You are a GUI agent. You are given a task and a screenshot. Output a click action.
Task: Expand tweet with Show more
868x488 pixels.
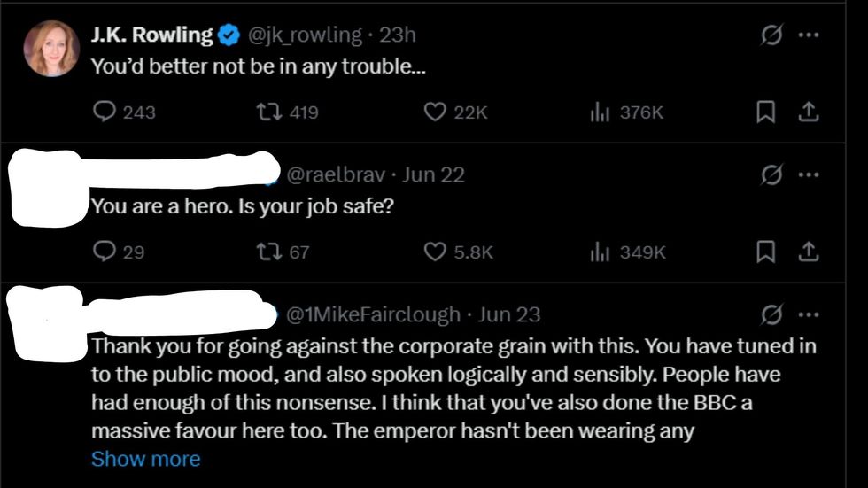tap(145, 459)
